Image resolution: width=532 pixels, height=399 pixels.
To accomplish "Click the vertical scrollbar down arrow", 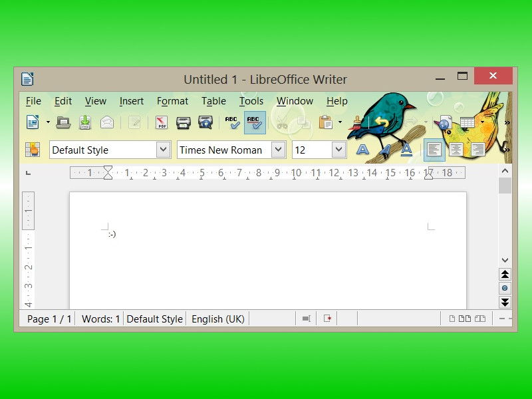I will pyautogui.click(x=505, y=260).
